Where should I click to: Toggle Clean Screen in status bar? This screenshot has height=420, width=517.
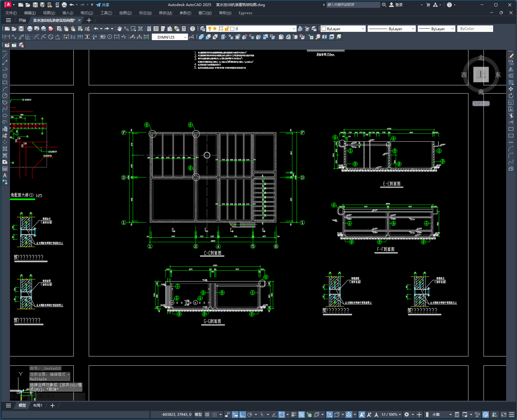[x=504, y=415]
